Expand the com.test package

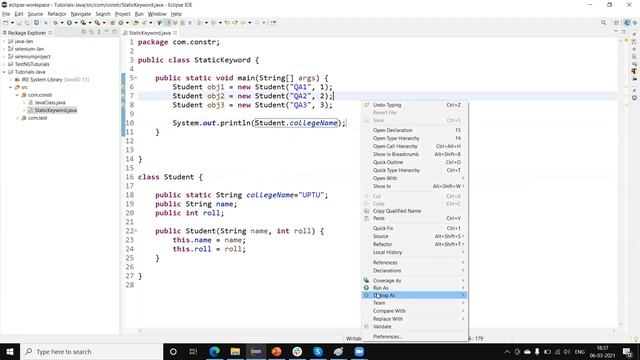point(18,118)
